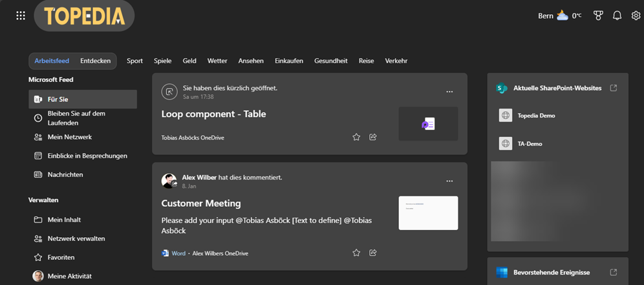644x285 pixels.
Task: Open notifications bell icon
Action: pyautogui.click(x=617, y=16)
